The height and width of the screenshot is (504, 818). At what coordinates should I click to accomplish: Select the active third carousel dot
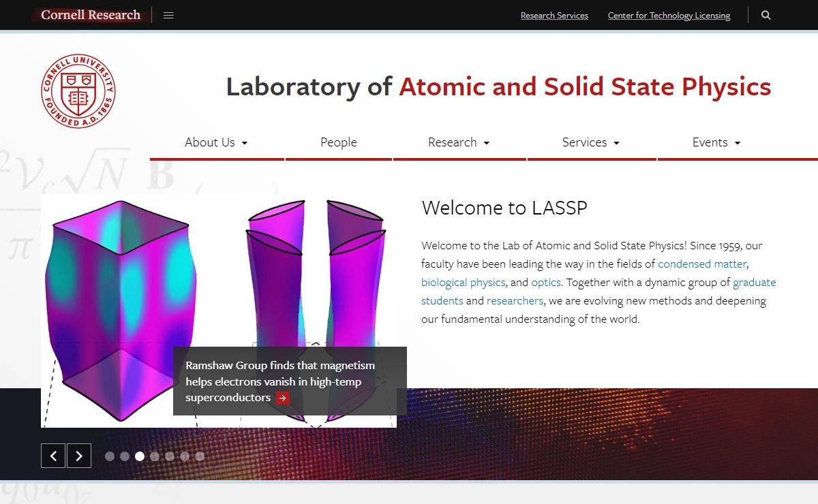(140, 456)
